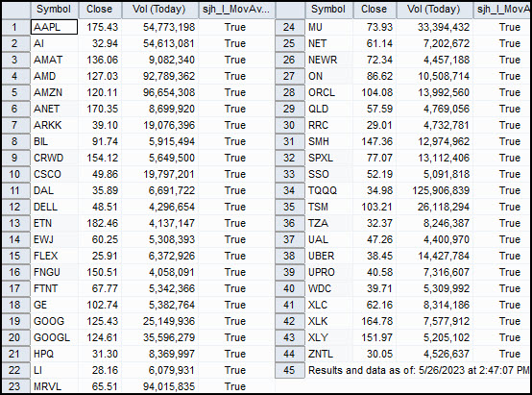Click the TQQQ symbol cell
Image resolution: width=532 pixels, height=395 pixels.
[328, 190]
